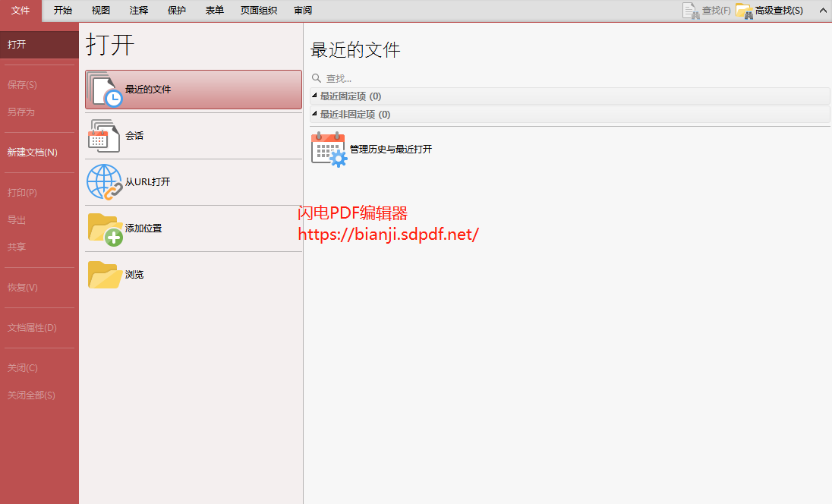This screenshot has width=832, height=504.
Task: Switch to the 表单 tab
Action: pos(214,10)
